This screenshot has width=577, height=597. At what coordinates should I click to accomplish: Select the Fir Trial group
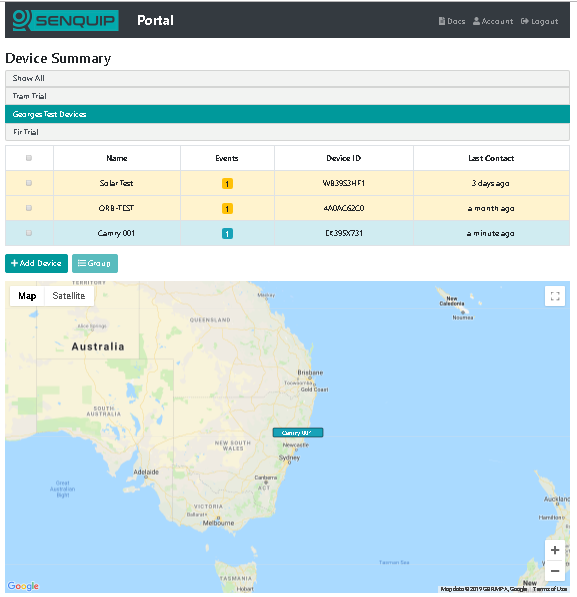coord(287,132)
